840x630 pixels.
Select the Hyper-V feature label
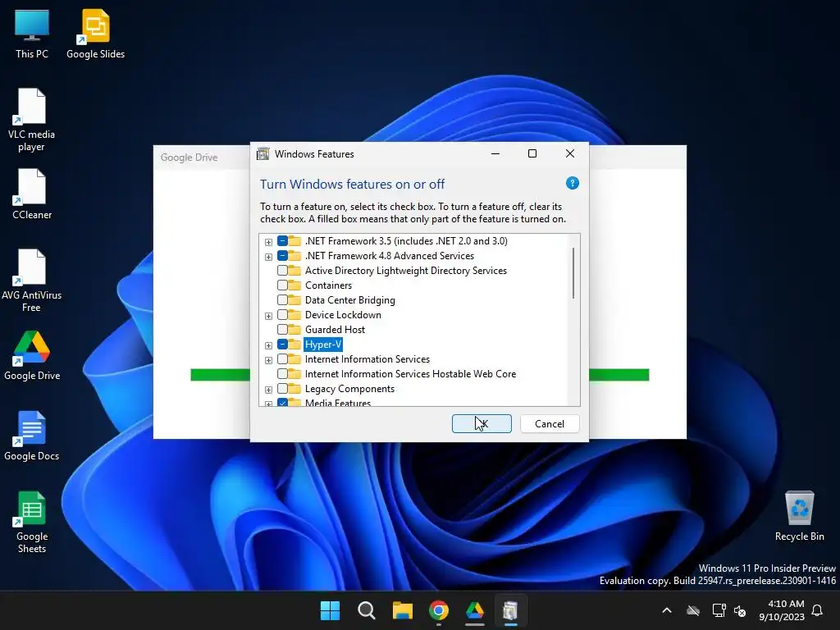tap(323, 345)
